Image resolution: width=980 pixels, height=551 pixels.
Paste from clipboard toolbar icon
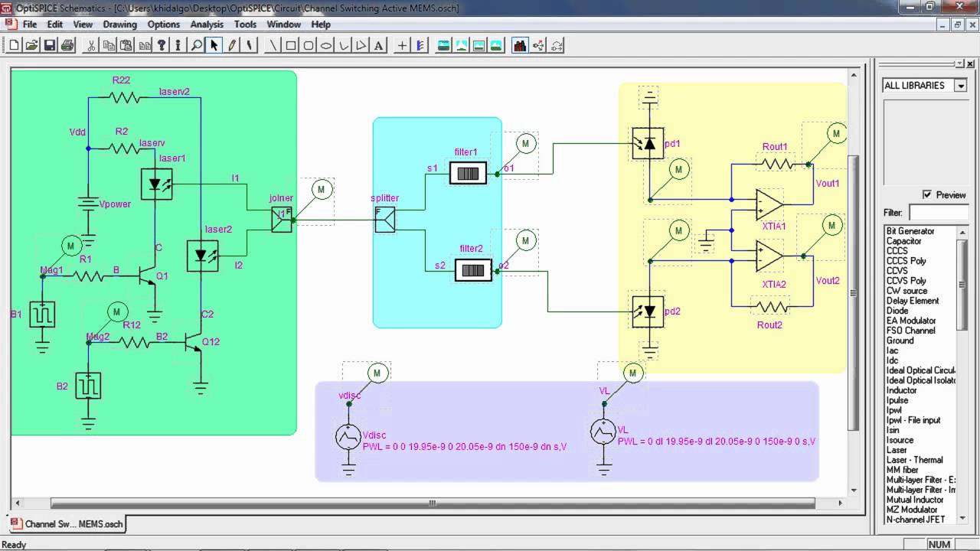pos(126,45)
